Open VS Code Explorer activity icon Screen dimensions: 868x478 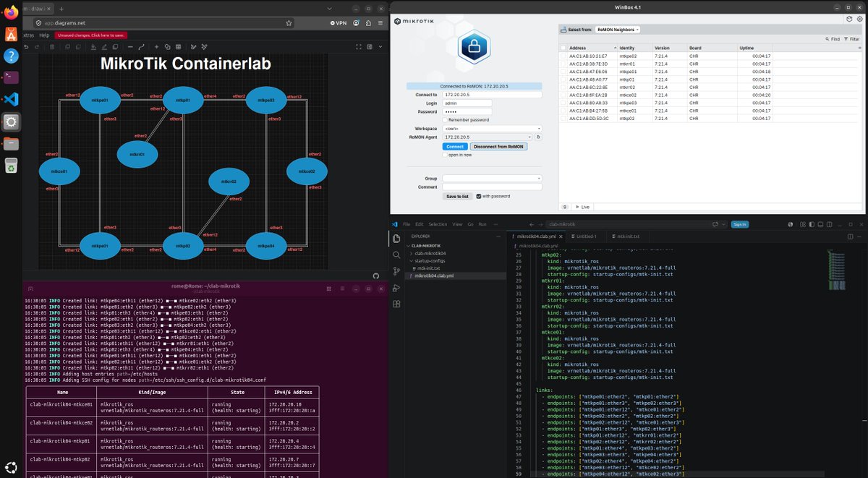(x=396, y=238)
